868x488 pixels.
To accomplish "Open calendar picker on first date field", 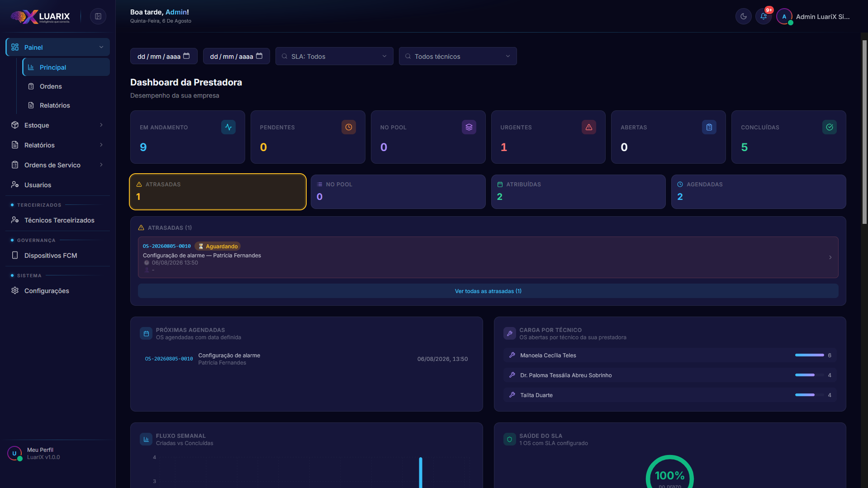I will click(x=186, y=56).
